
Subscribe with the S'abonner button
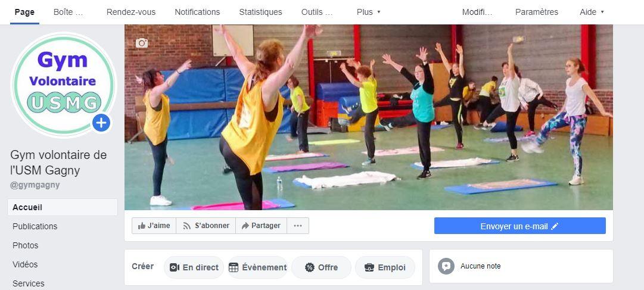[206, 226]
